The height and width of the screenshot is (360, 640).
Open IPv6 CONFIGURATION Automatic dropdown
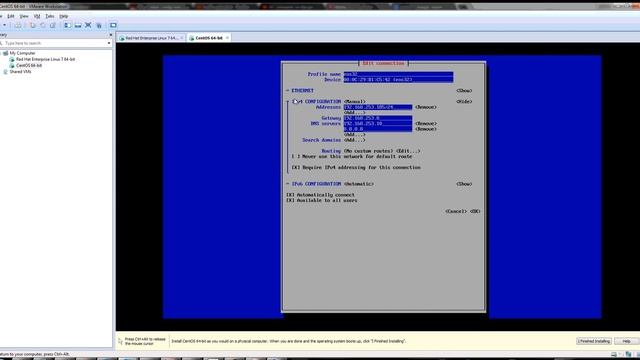(359, 184)
